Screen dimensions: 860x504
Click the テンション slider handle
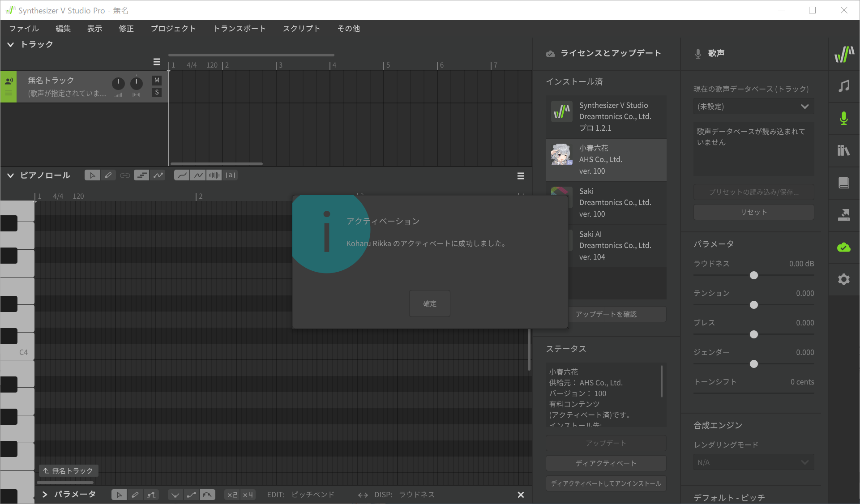click(754, 305)
